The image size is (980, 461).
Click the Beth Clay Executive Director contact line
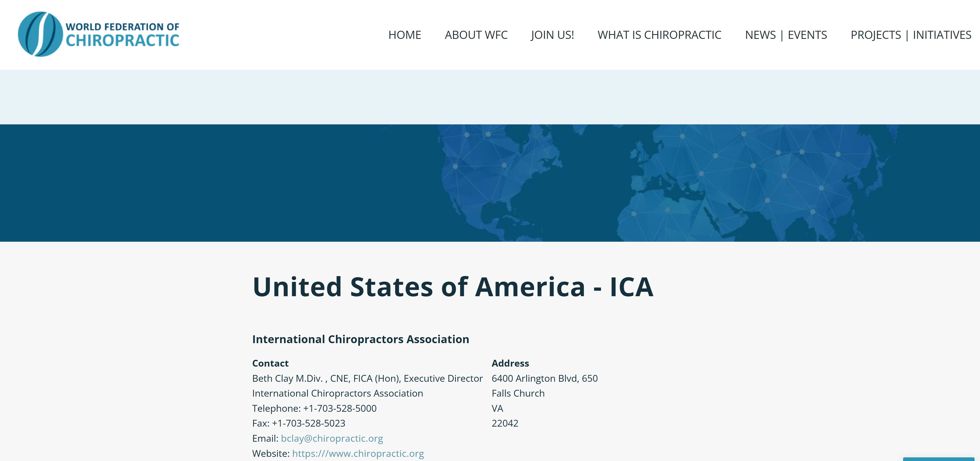point(367,378)
